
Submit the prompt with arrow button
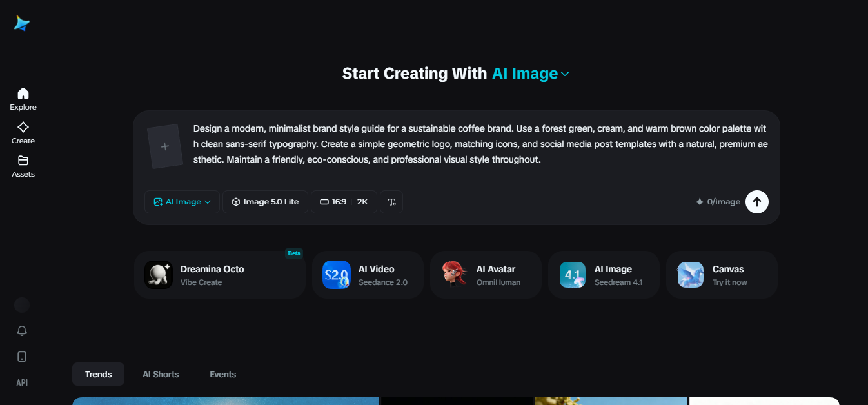(757, 202)
